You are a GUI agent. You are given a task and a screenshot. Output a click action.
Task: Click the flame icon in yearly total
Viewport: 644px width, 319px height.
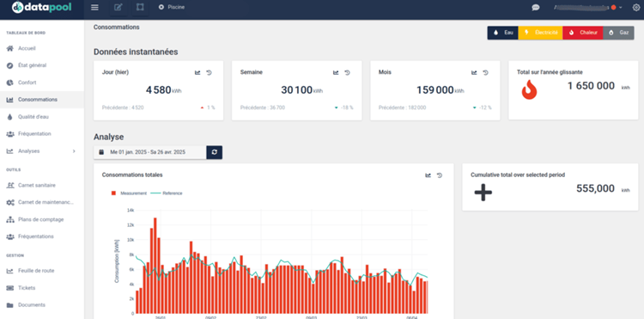tap(530, 89)
